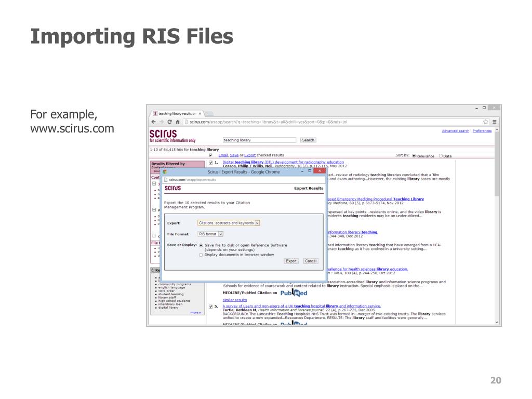
Task: Click the popup address bar URL
Action: click(192, 180)
